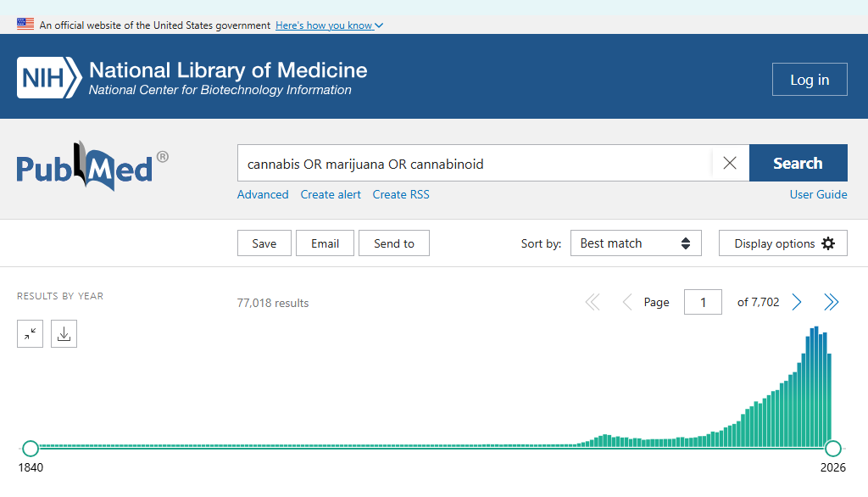This screenshot has height=497, width=868.
Task: Open Display options settings
Action: 783,243
